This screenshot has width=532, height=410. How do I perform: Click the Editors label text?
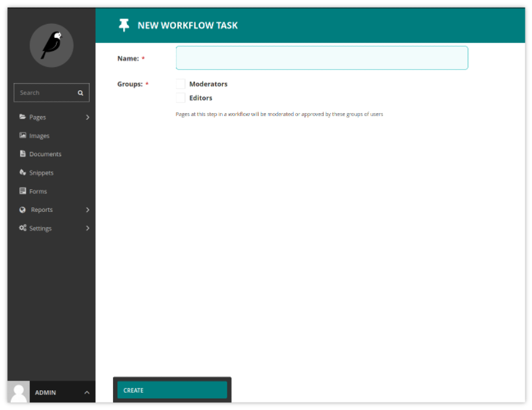(200, 98)
